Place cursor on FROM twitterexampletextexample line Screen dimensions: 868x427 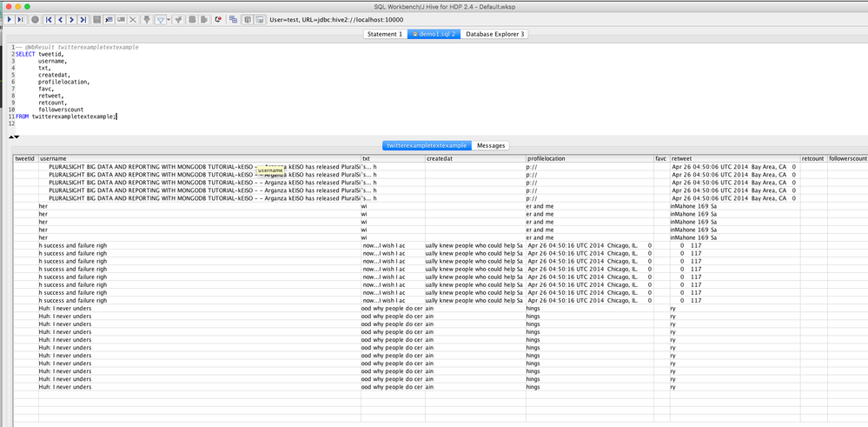click(66, 117)
